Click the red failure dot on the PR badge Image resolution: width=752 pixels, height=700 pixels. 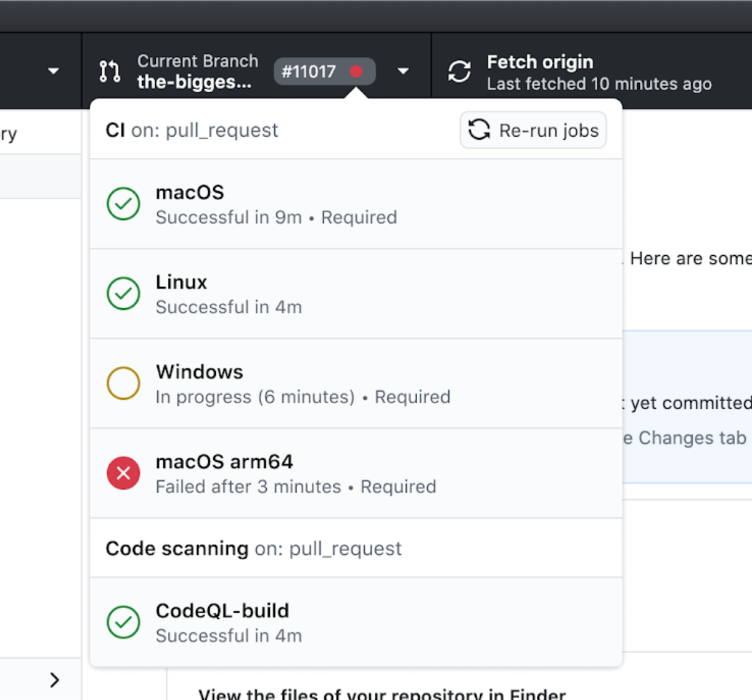pyautogui.click(x=356, y=71)
